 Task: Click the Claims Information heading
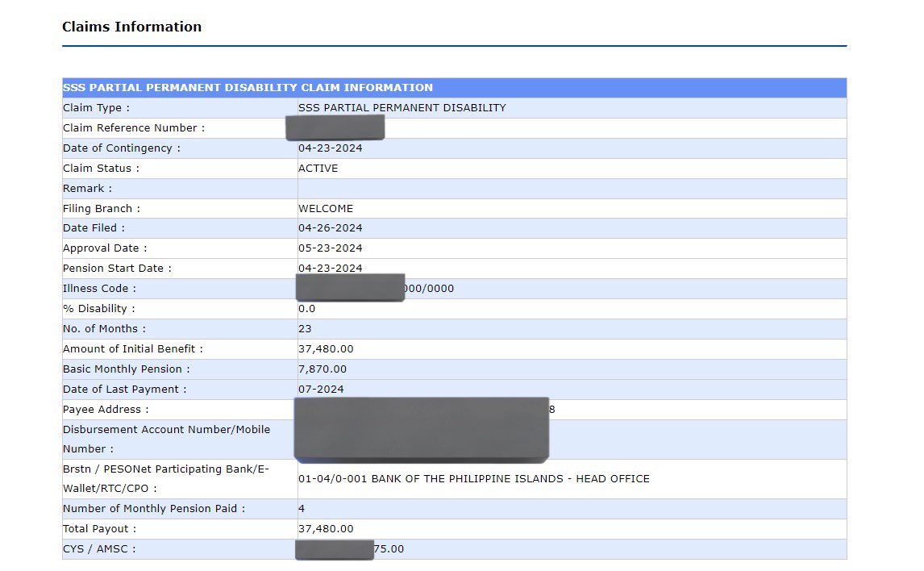click(132, 27)
